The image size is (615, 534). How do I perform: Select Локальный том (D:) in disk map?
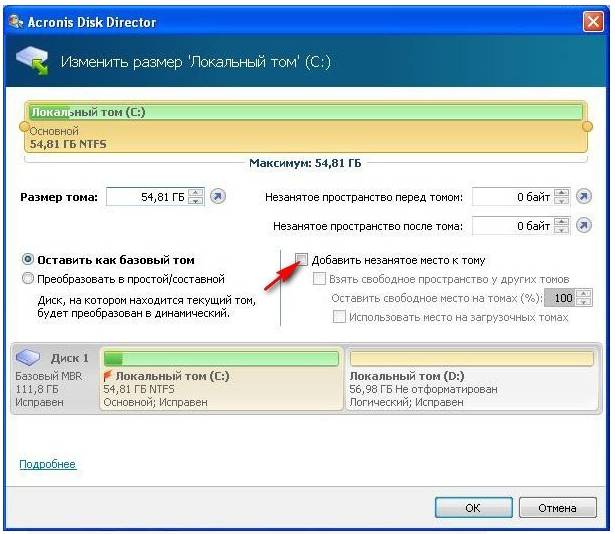pos(472,378)
